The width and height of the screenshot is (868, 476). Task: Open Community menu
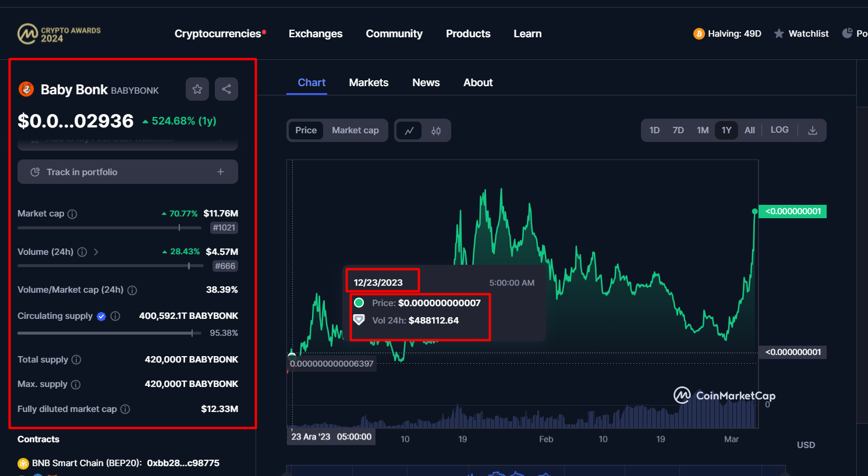pyautogui.click(x=394, y=34)
